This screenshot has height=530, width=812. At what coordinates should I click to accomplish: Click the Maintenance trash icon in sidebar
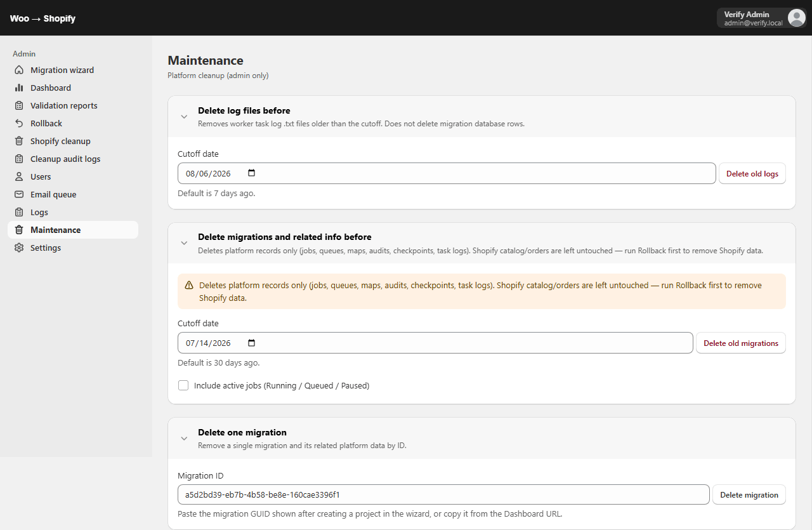19,230
